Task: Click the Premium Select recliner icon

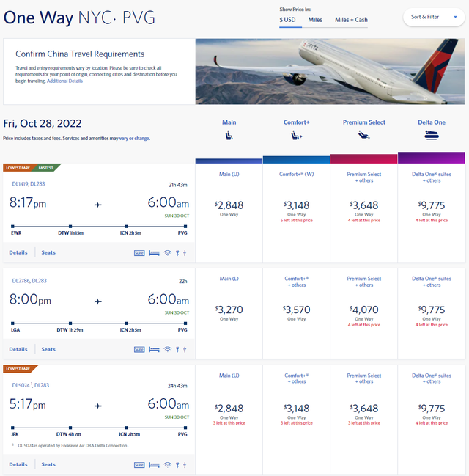Action: tap(364, 135)
